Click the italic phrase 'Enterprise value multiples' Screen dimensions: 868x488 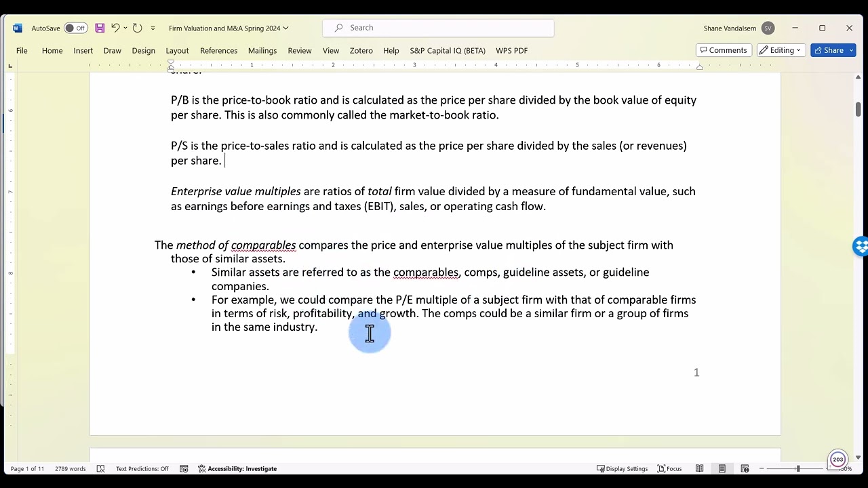click(x=235, y=192)
